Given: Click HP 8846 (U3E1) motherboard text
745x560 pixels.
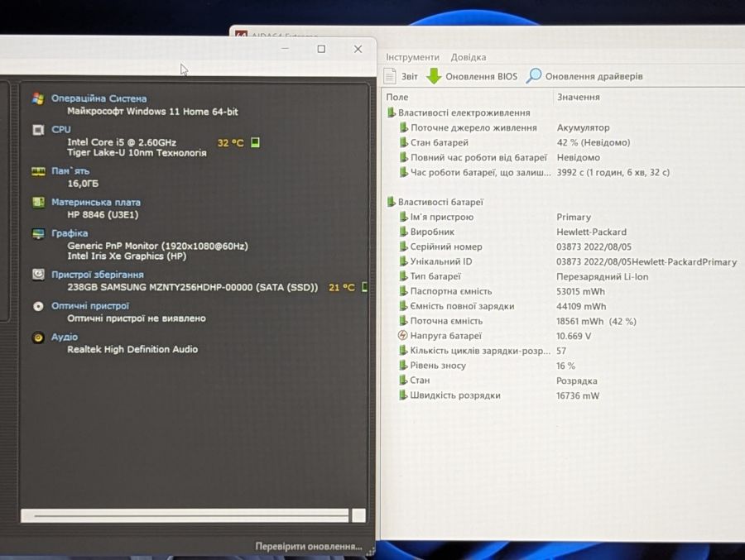Looking at the screenshot, I should (103, 215).
